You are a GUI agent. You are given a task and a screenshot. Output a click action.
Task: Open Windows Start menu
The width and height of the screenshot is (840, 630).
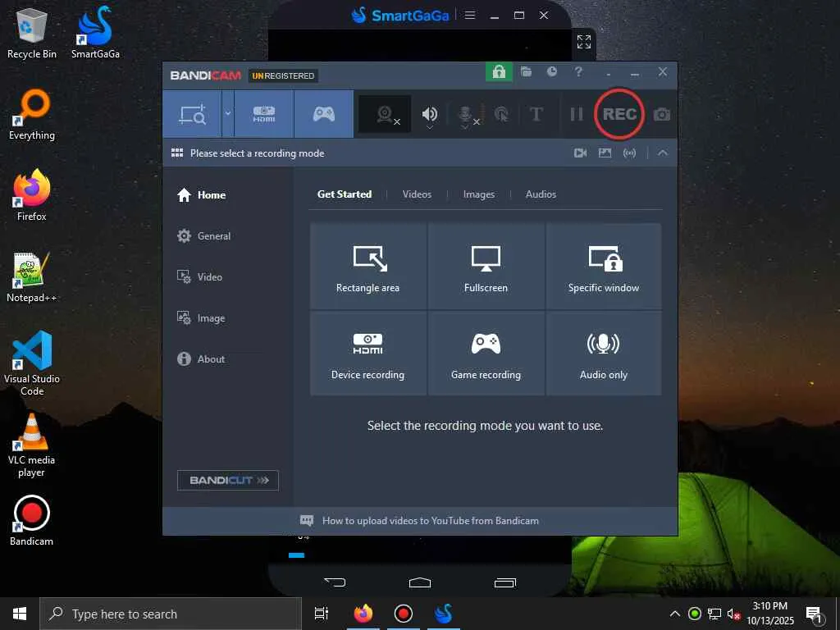[x=20, y=614]
